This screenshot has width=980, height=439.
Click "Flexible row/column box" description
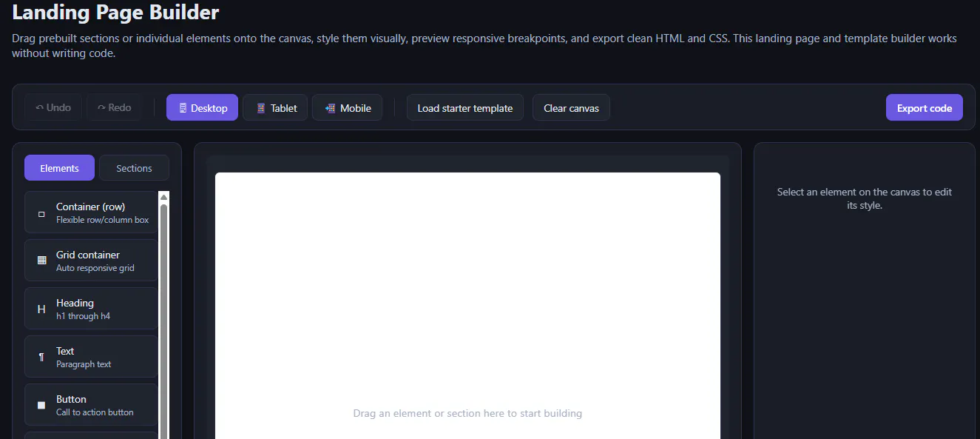(x=102, y=220)
